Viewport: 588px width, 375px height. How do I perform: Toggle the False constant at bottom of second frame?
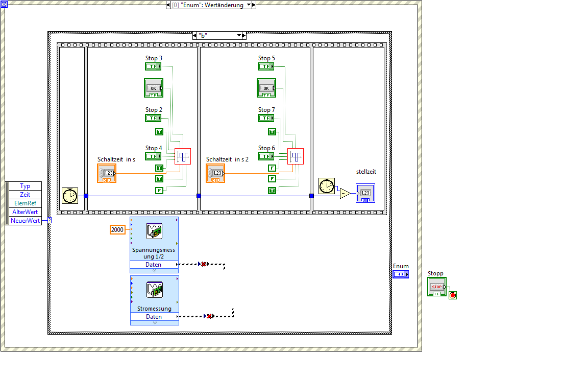[x=159, y=191]
